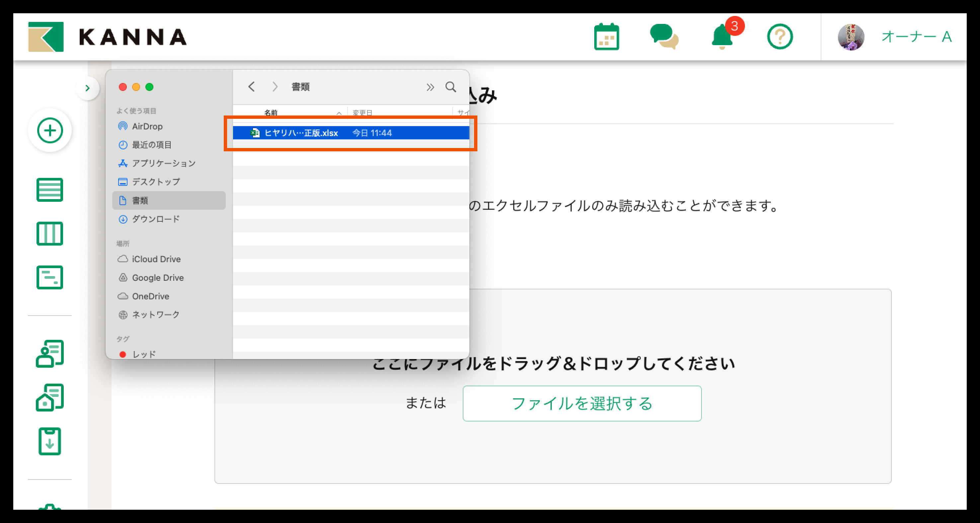Open the Gantt chart sidebar icon
This screenshot has width=980, height=523.
pyautogui.click(x=50, y=277)
